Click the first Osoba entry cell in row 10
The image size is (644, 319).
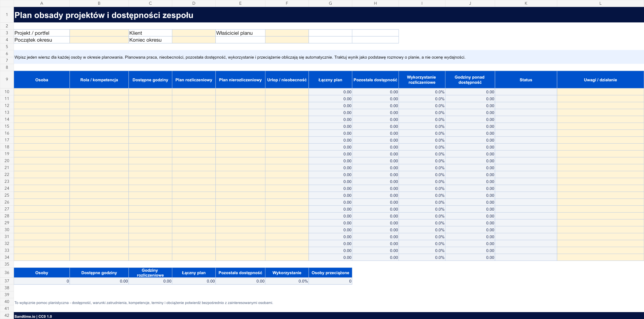(42, 92)
